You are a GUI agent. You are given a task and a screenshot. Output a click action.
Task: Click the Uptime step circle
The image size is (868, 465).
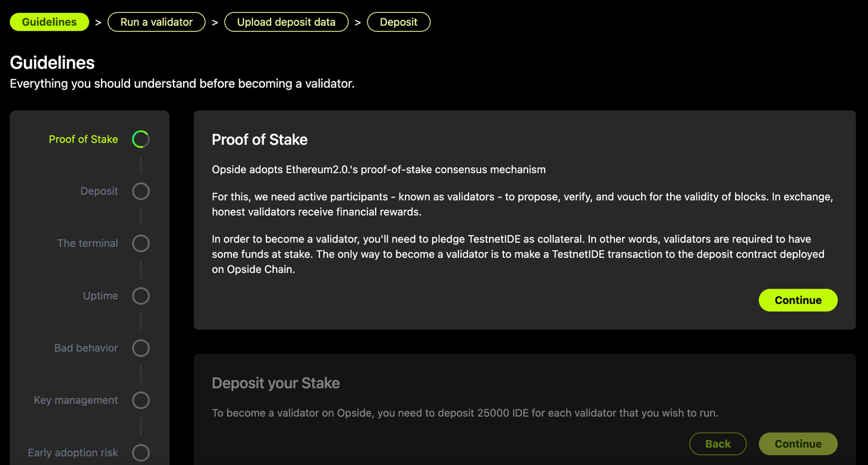pyautogui.click(x=140, y=296)
